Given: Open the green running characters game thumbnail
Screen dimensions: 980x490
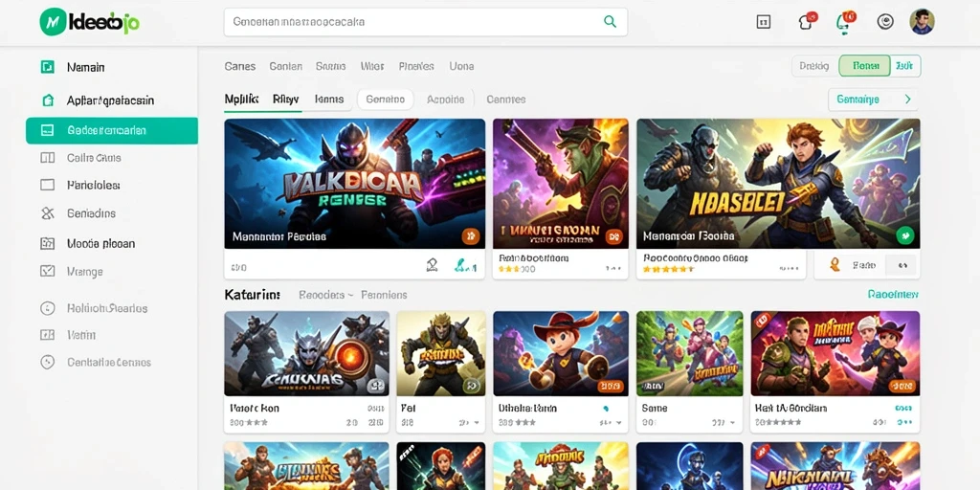Looking at the screenshot, I should (x=689, y=353).
